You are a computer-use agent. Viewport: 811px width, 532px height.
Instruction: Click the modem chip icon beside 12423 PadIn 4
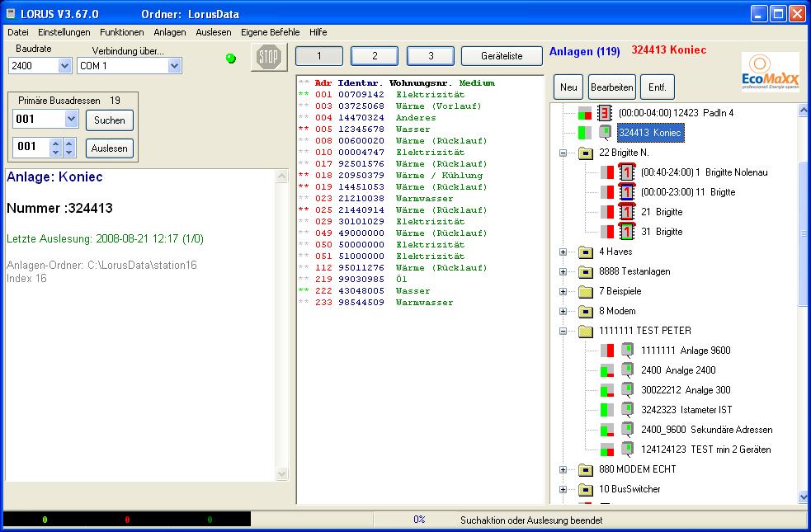point(605,114)
